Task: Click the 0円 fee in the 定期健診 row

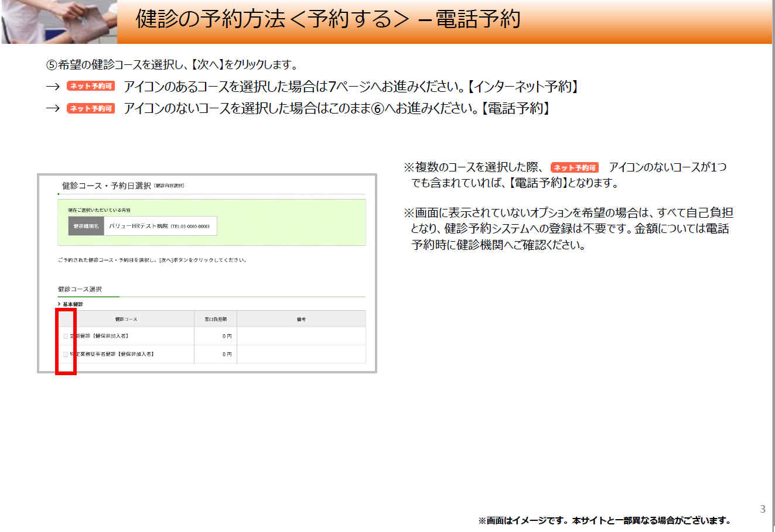Action: point(227,337)
